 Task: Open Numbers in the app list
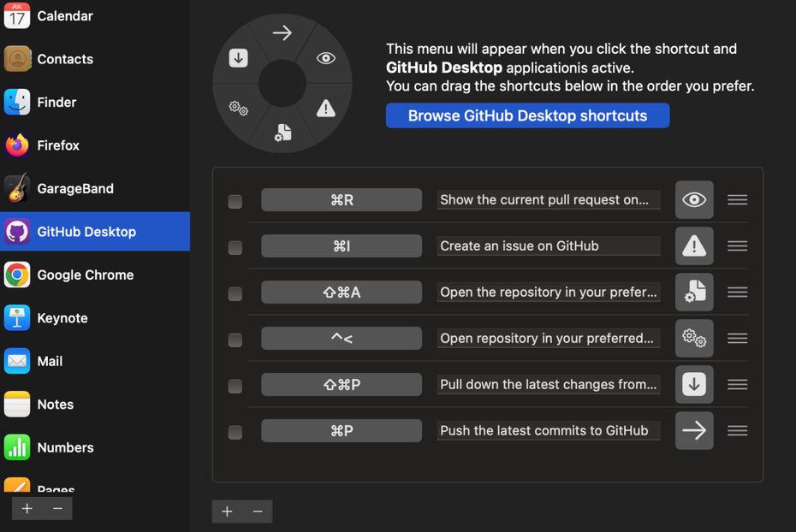pos(95,447)
